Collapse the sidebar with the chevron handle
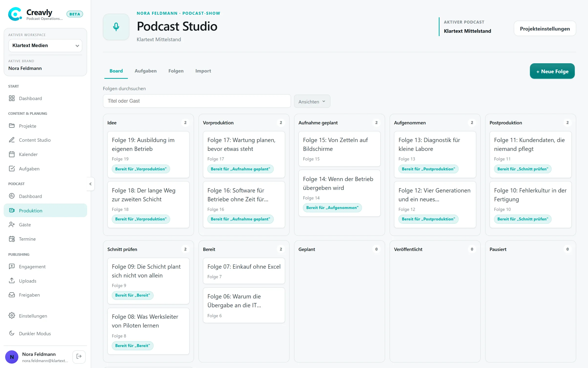Viewport: 588px width, 368px height. pos(90,184)
